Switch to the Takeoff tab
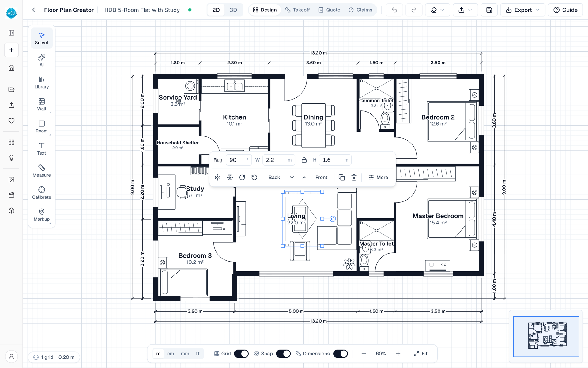This screenshot has height=368, width=588. pos(297,10)
